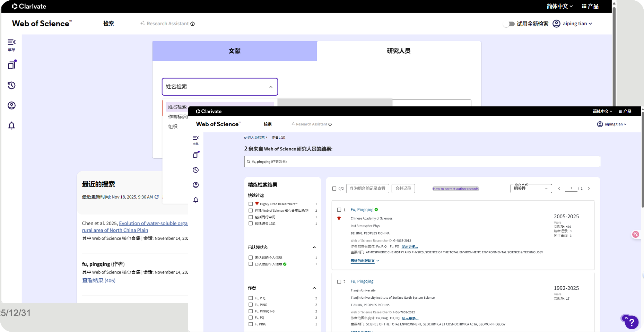
Task: Click the purple help question mark bubble
Action: coord(632,323)
